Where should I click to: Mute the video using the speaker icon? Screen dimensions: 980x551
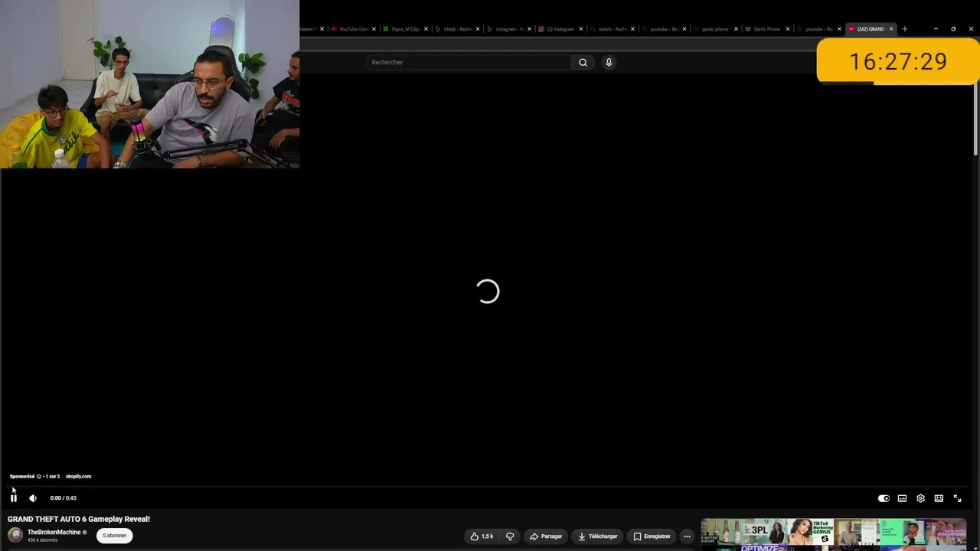33,498
